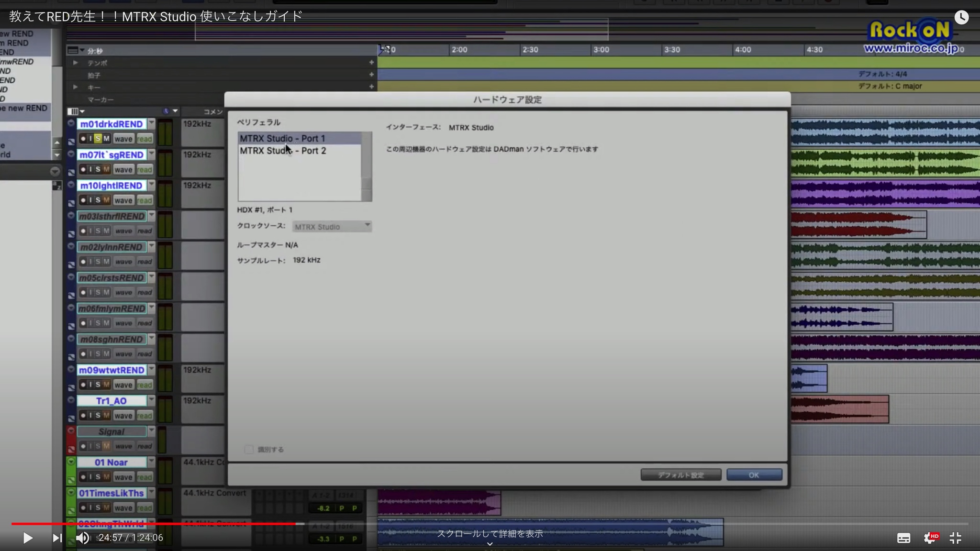Open the クロックソース dropdown
The width and height of the screenshot is (980, 551).
pyautogui.click(x=332, y=226)
